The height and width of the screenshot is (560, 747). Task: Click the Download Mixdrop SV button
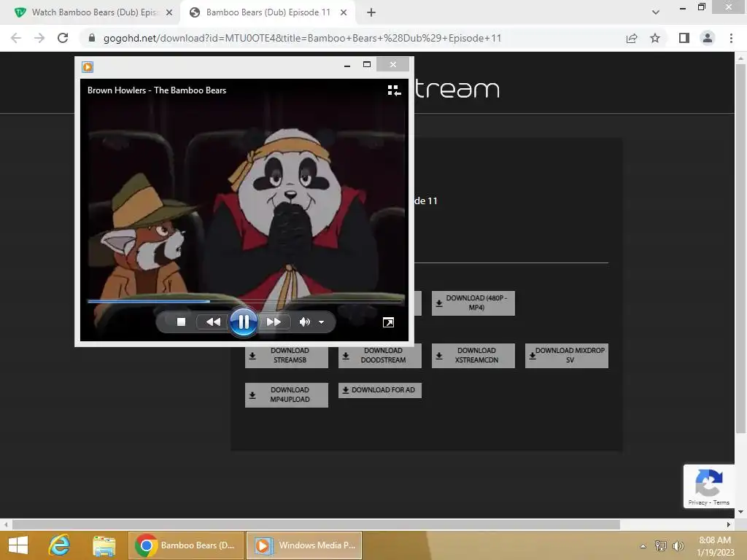point(566,355)
